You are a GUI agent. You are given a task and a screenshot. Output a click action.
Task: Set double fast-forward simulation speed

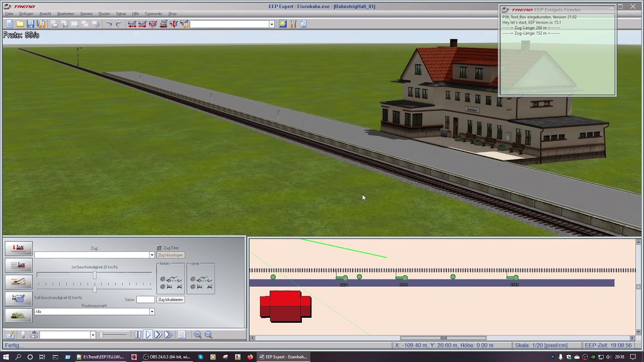[x=158, y=335]
